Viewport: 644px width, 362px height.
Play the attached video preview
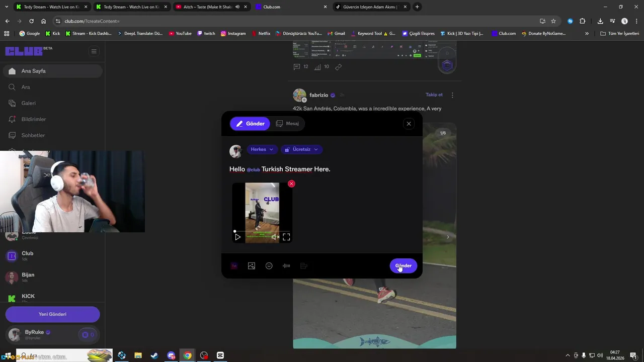pyautogui.click(x=238, y=237)
